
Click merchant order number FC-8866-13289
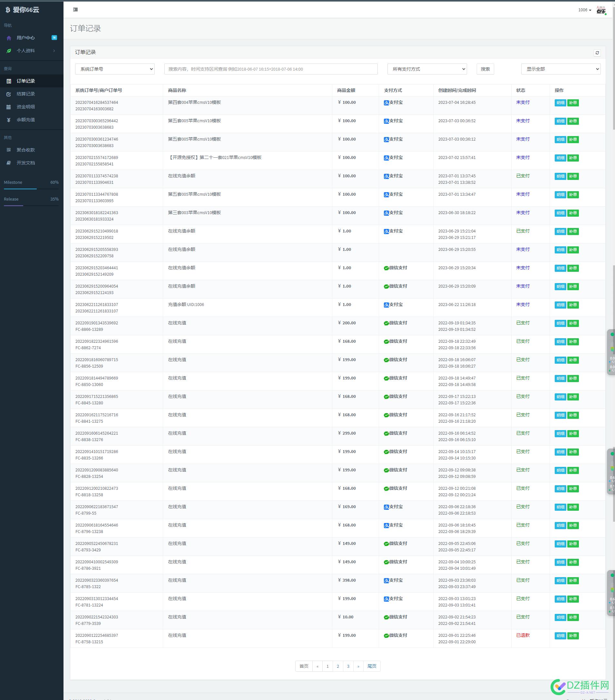coord(89,330)
